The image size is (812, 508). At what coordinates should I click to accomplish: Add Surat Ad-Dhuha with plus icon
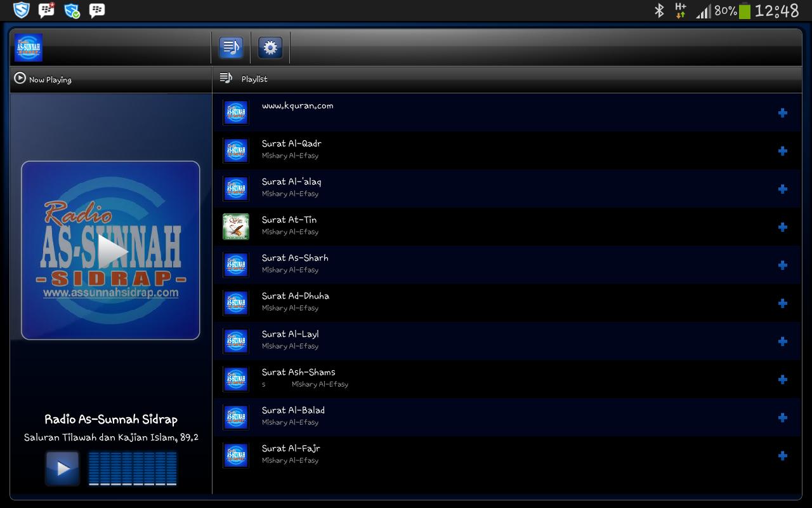783,304
